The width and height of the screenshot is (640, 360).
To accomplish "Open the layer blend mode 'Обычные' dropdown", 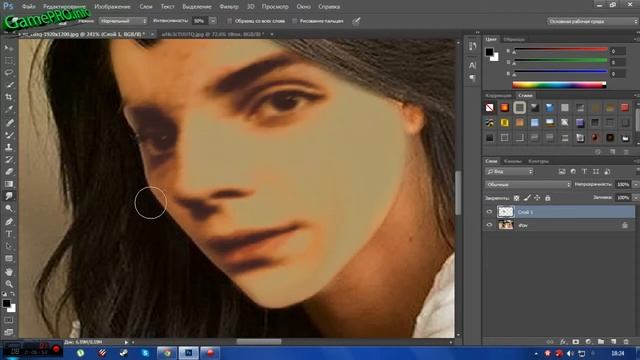I will (x=528, y=185).
